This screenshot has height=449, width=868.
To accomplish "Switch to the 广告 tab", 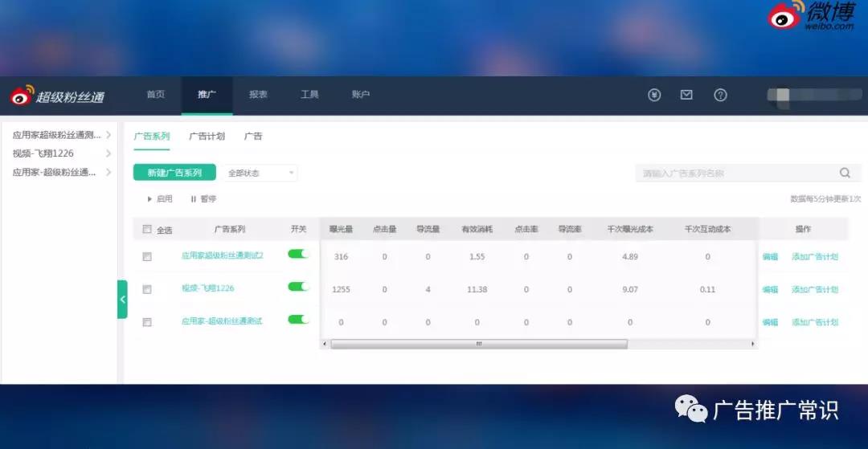I will tap(253, 137).
